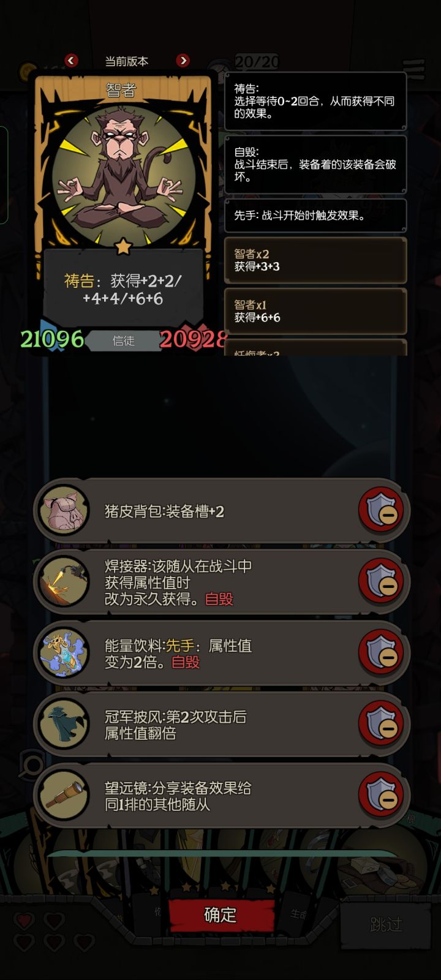Click the previous version left arrow
The image size is (441, 980).
click(72, 61)
